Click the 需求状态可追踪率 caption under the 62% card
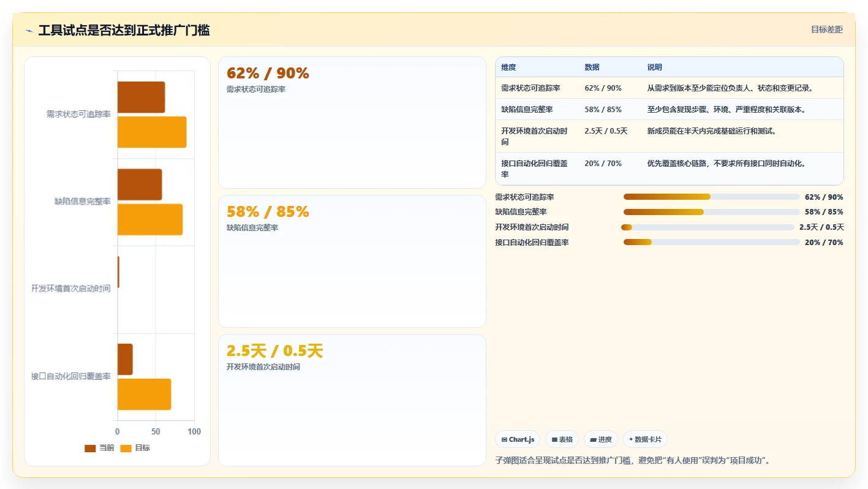 tap(256, 89)
